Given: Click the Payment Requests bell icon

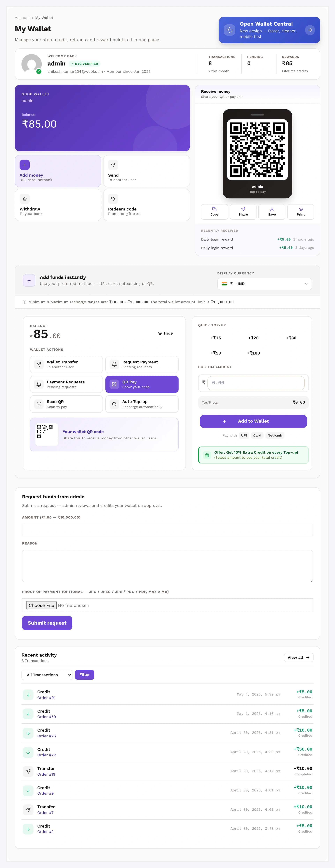Looking at the screenshot, I should tap(39, 384).
